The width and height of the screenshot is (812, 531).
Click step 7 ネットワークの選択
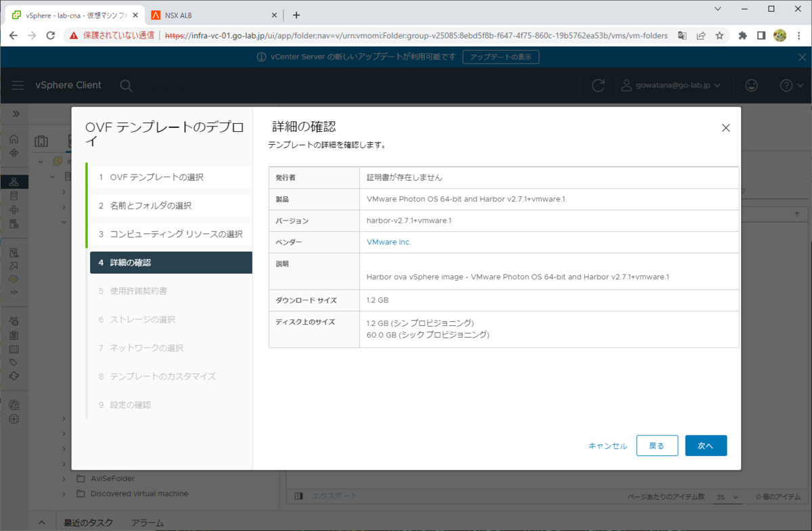tap(171, 348)
